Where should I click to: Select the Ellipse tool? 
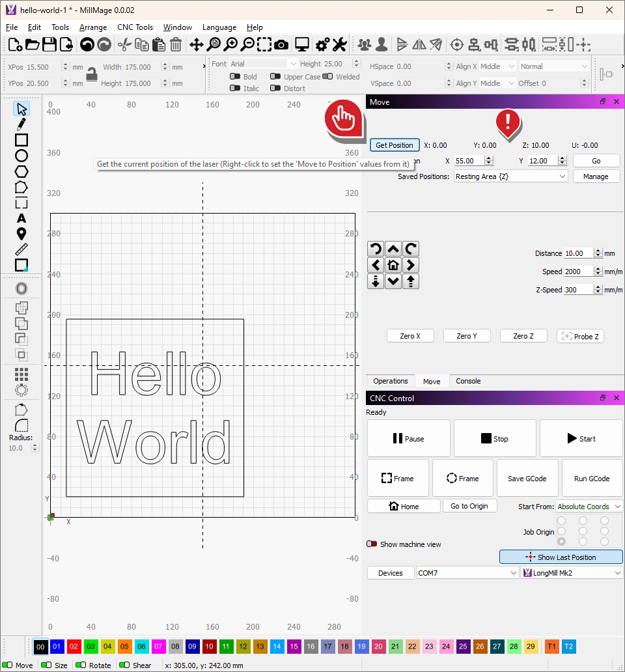pos(21,156)
